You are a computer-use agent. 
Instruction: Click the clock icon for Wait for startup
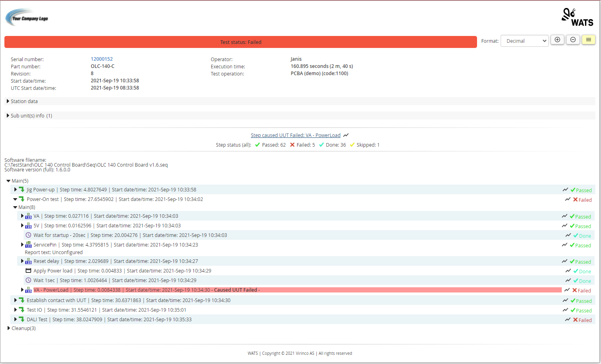(x=28, y=235)
